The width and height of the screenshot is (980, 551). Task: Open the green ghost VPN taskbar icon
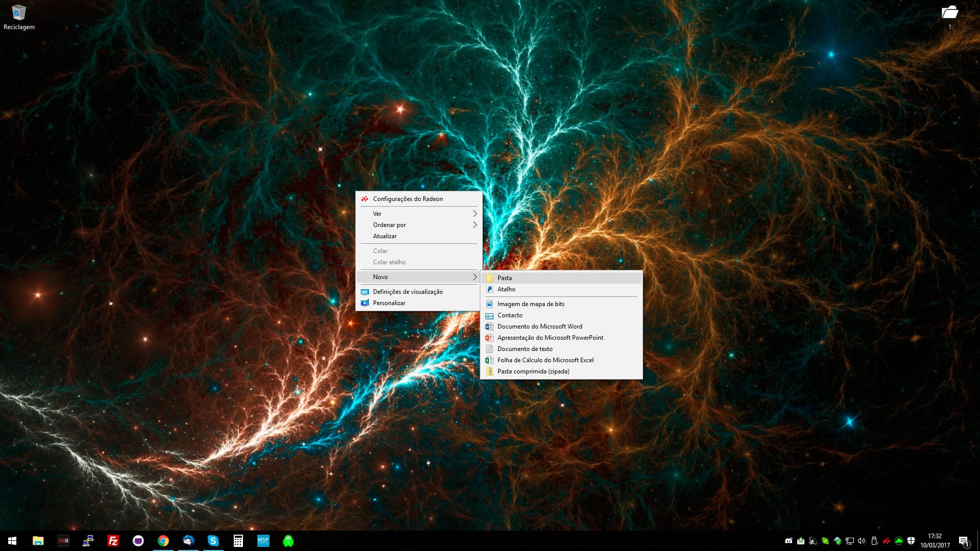click(x=288, y=541)
